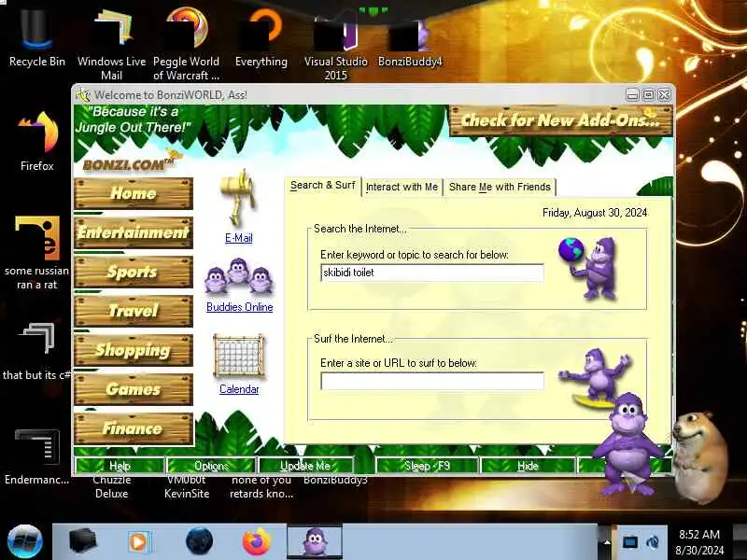Click the search keyword field with 'skibidi toilet'
The width and height of the screenshot is (747, 560).
pyautogui.click(x=432, y=273)
